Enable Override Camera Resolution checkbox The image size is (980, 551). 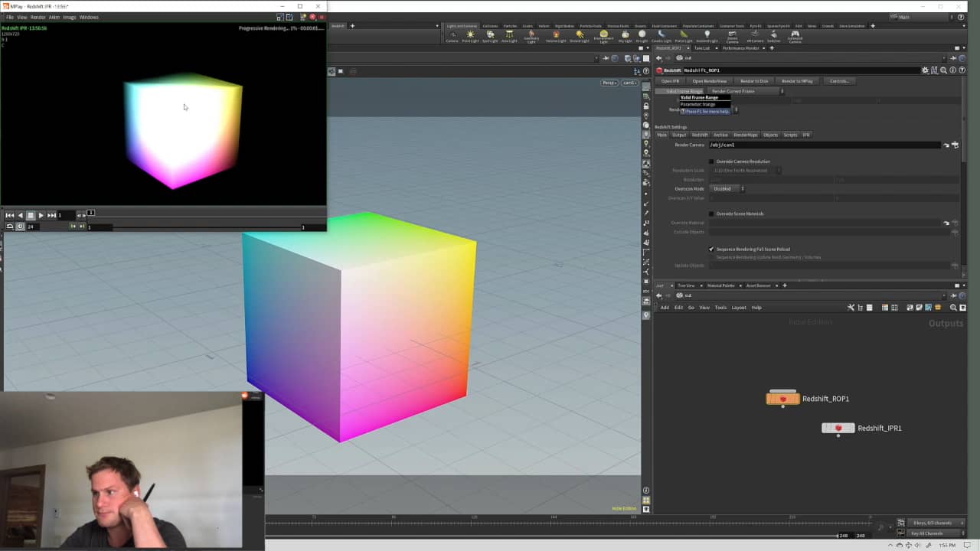tap(711, 161)
